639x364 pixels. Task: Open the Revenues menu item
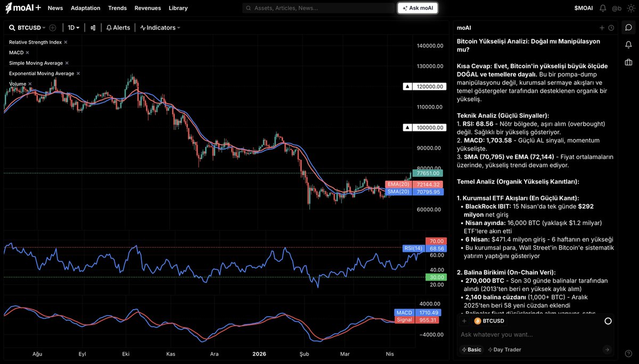(148, 8)
